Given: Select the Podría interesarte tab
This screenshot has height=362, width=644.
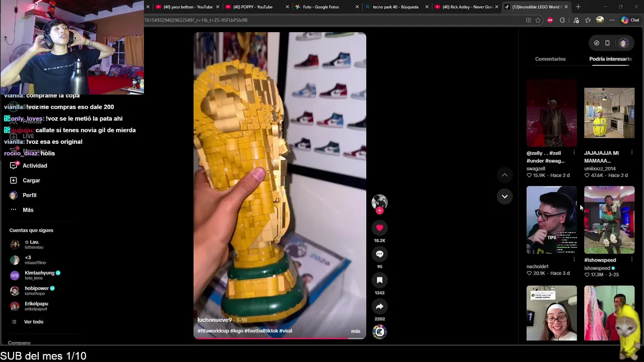Looking at the screenshot, I should coord(610,59).
